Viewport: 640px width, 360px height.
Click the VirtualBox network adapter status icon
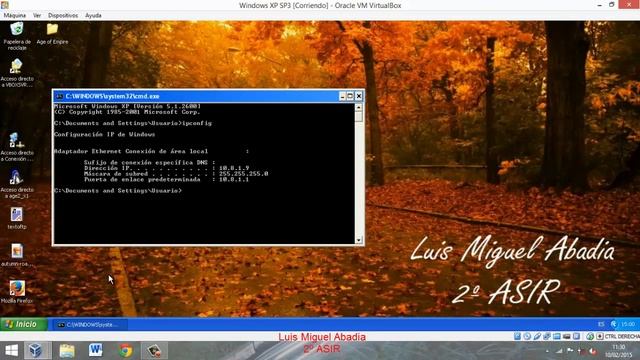547,336
